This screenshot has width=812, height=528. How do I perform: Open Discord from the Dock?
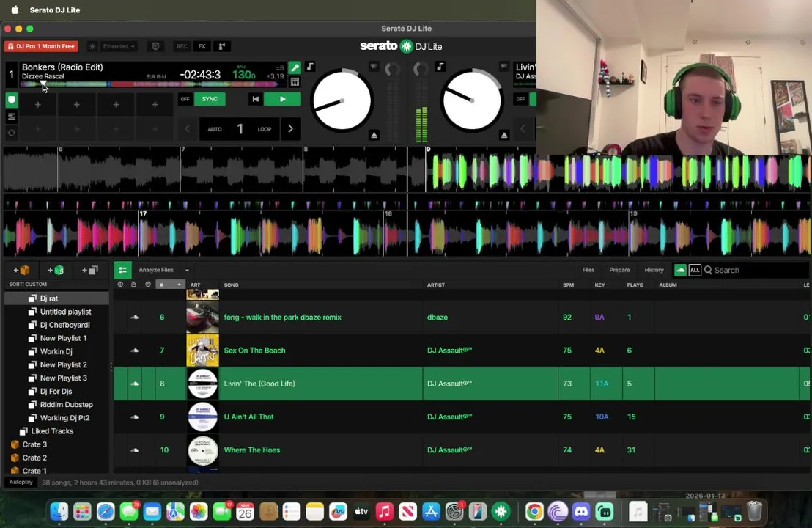coord(581,511)
